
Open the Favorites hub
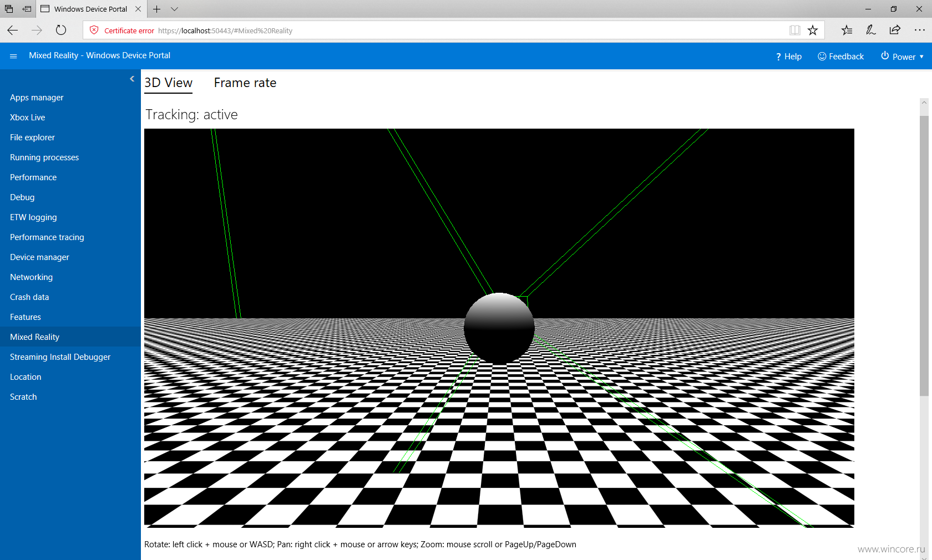[x=847, y=30]
